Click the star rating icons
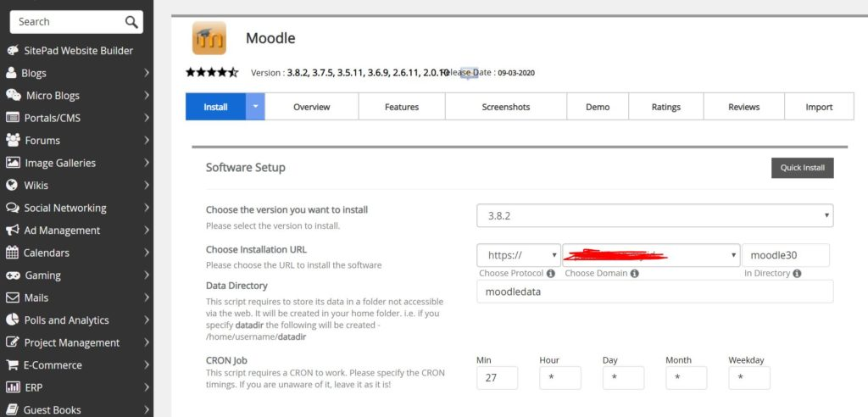Screen dimensions: 868x417 click(212, 72)
